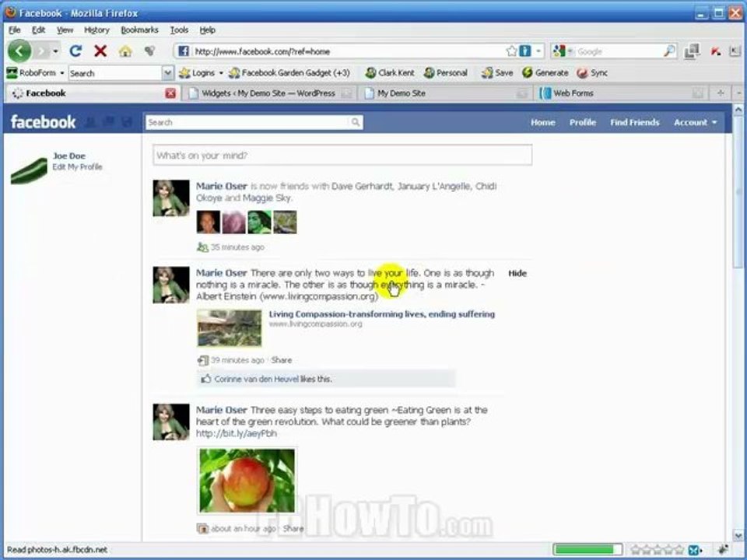747x560 pixels.
Task: Select the Personal identity button
Action: 446,73
